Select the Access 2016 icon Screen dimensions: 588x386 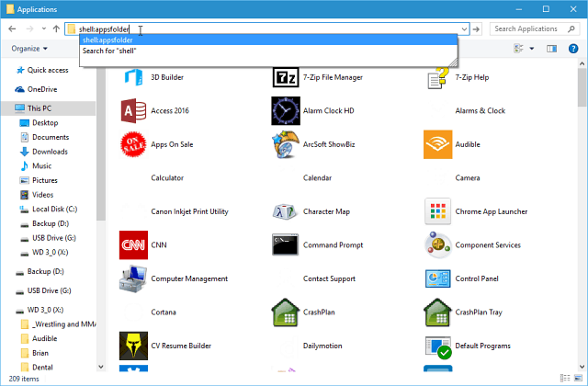133,110
